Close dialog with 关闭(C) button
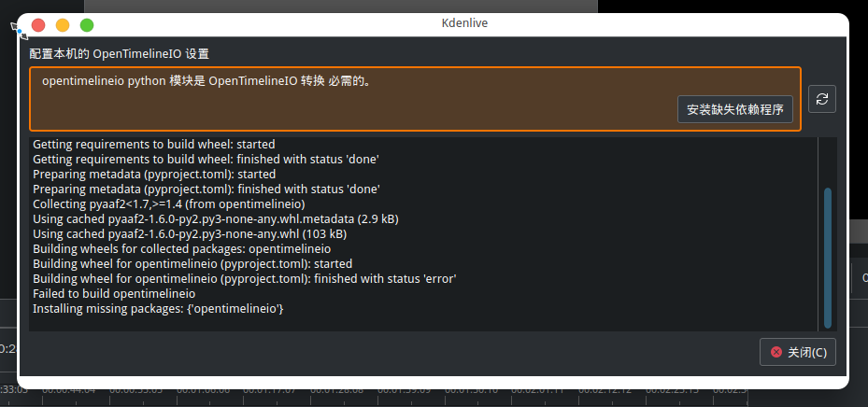 click(798, 352)
